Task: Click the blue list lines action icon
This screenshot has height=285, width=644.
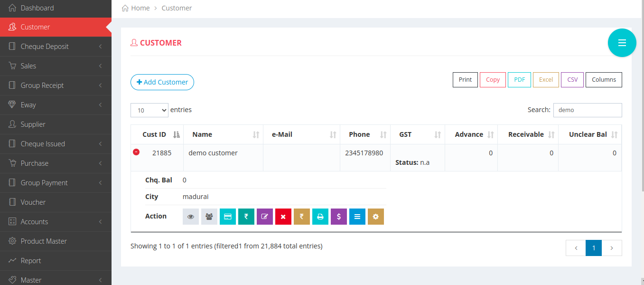Action: point(357,217)
